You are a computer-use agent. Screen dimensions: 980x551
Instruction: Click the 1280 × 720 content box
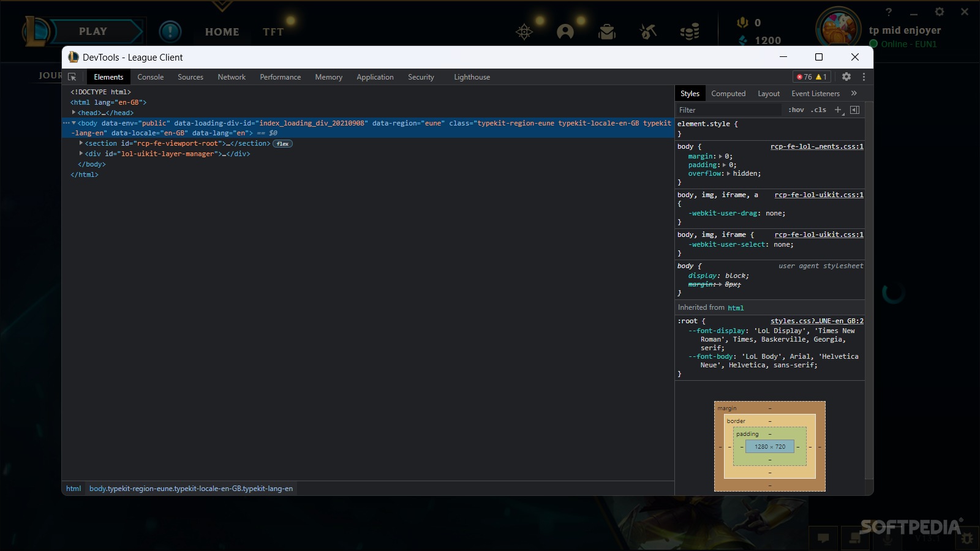click(x=770, y=447)
